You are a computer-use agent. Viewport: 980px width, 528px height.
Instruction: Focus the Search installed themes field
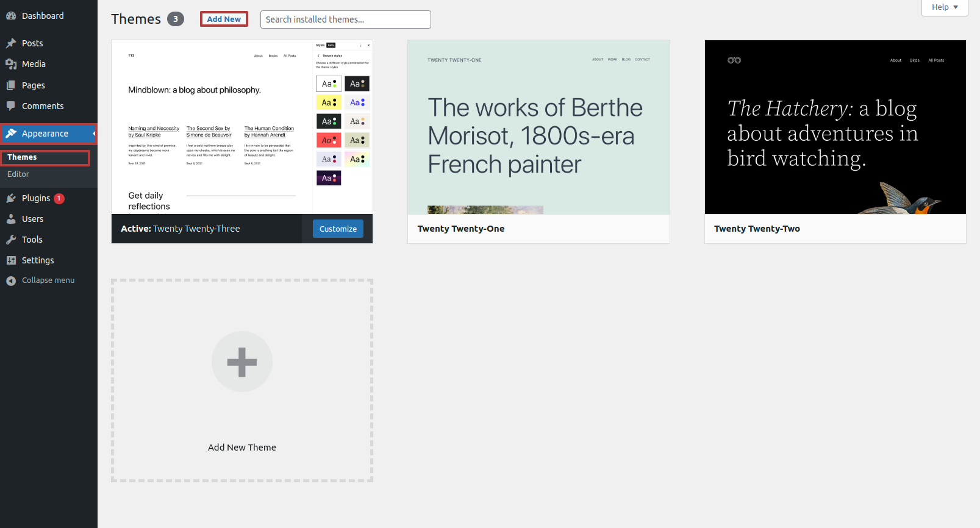[x=345, y=20]
